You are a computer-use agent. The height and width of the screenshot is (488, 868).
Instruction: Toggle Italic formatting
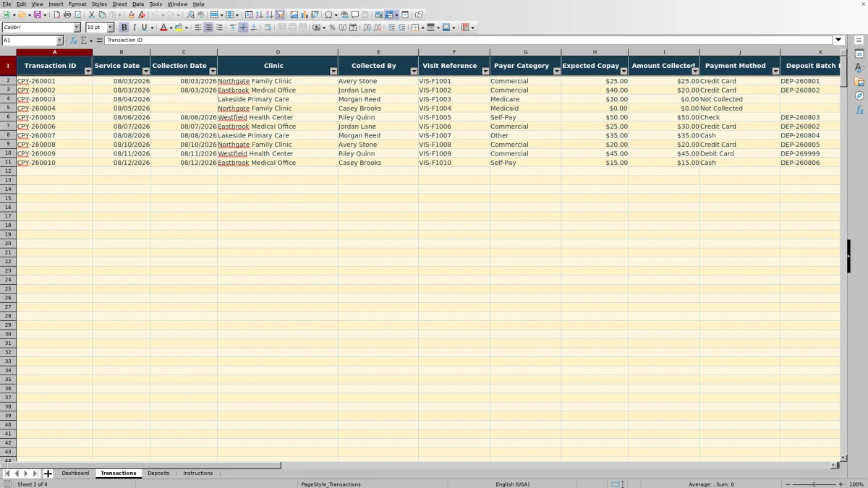(134, 27)
